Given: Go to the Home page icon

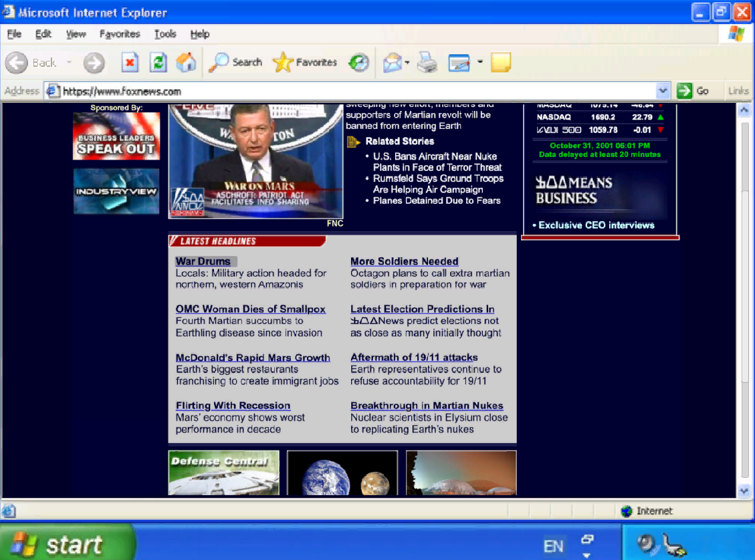Looking at the screenshot, I should point(186,63).
